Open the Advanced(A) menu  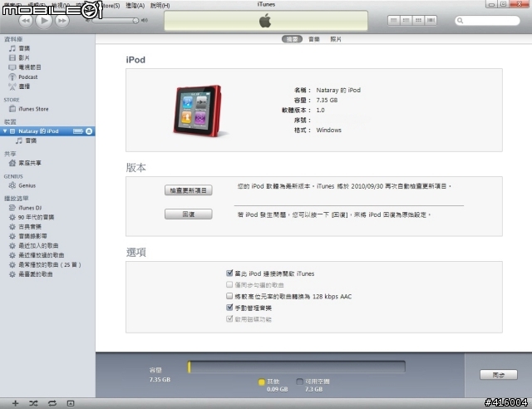point(135,6)
